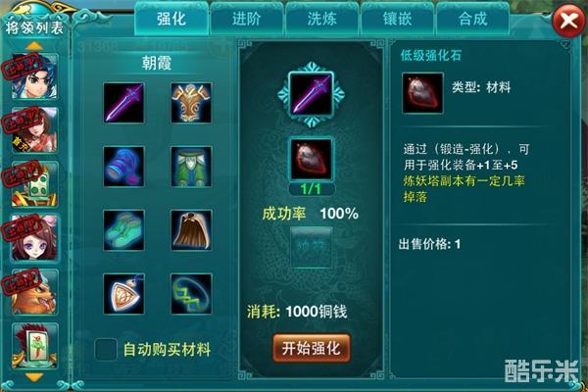The height and width of the screenshot is (392, 588).
Task: Enable 自动购买材料 auto-buy checkbox
Action: 106,350
